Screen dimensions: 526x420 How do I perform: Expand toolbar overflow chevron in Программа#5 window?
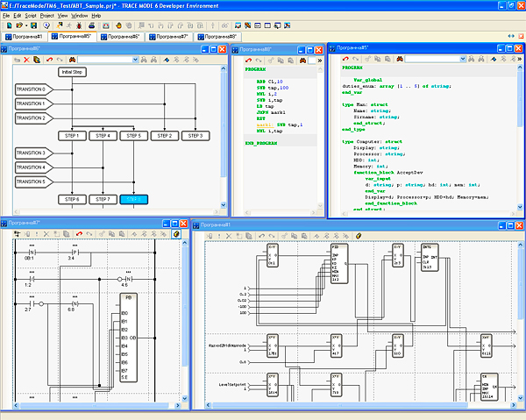click(519, 59)
